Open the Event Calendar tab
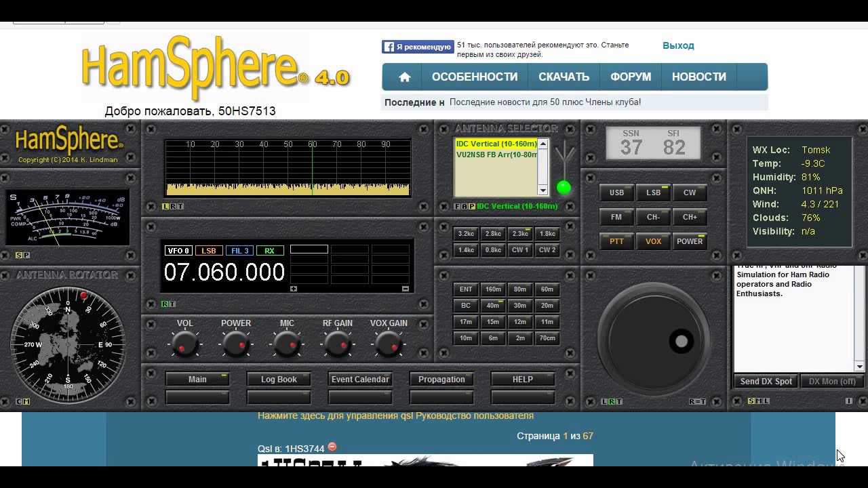The image size is (868, 488). pos(360,380)
